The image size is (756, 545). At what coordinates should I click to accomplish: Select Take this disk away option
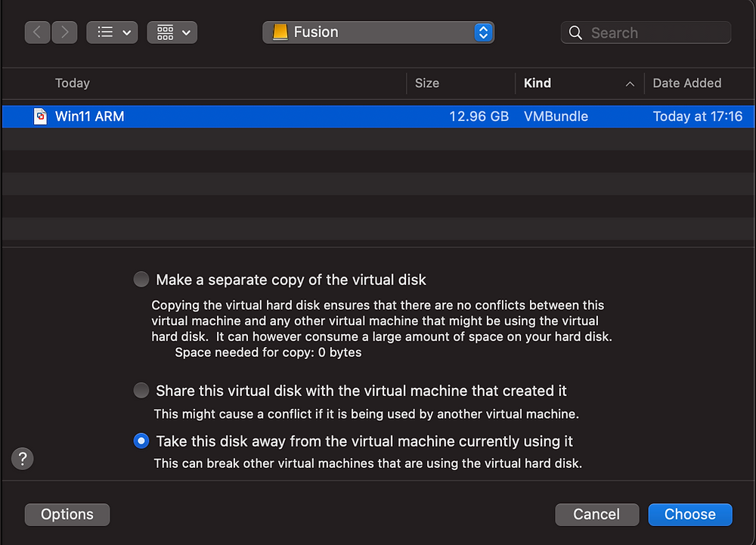141,441
